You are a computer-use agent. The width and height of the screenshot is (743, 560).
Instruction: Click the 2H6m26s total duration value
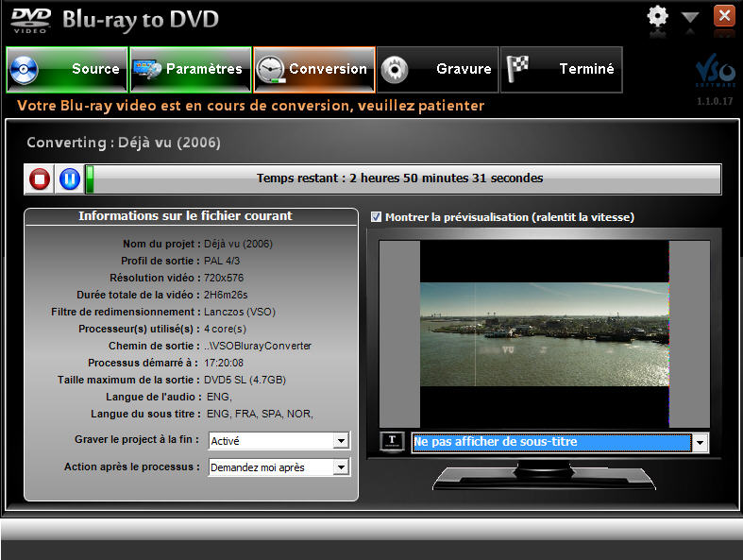click(x=226, y=295)
